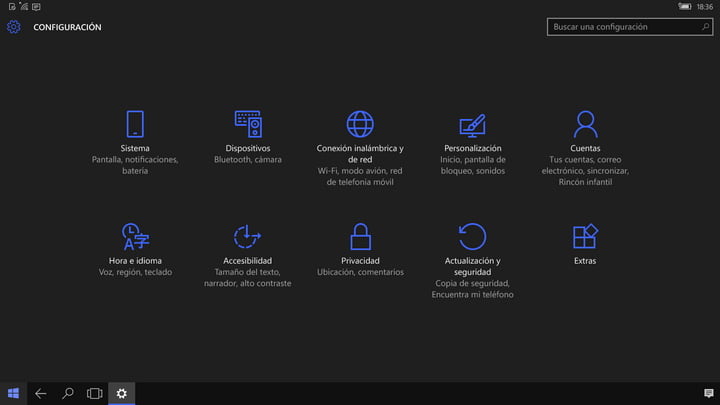The height and width of the screenshot is (405, 720).
Task: Open the Sistema settings icon
Action: pyautogui.click(x=134, y=124)
